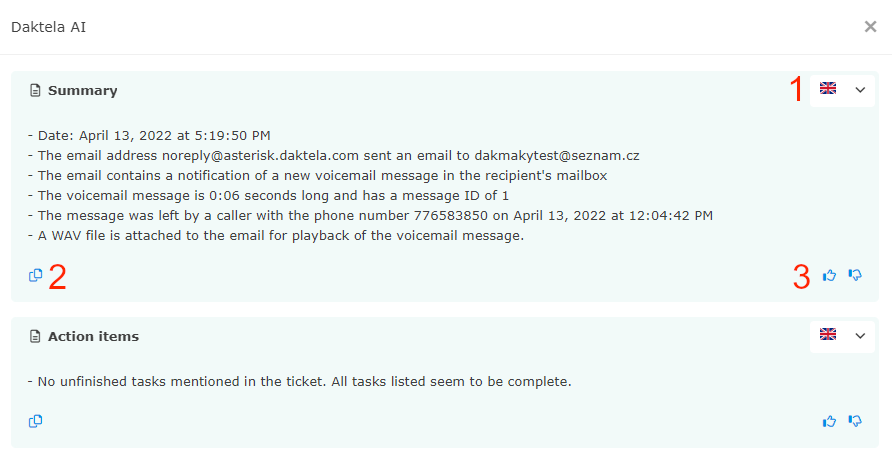This screenshot has width=892, height=460.
Task: Click the document icon beside Action items
Action: pos(36,337)
